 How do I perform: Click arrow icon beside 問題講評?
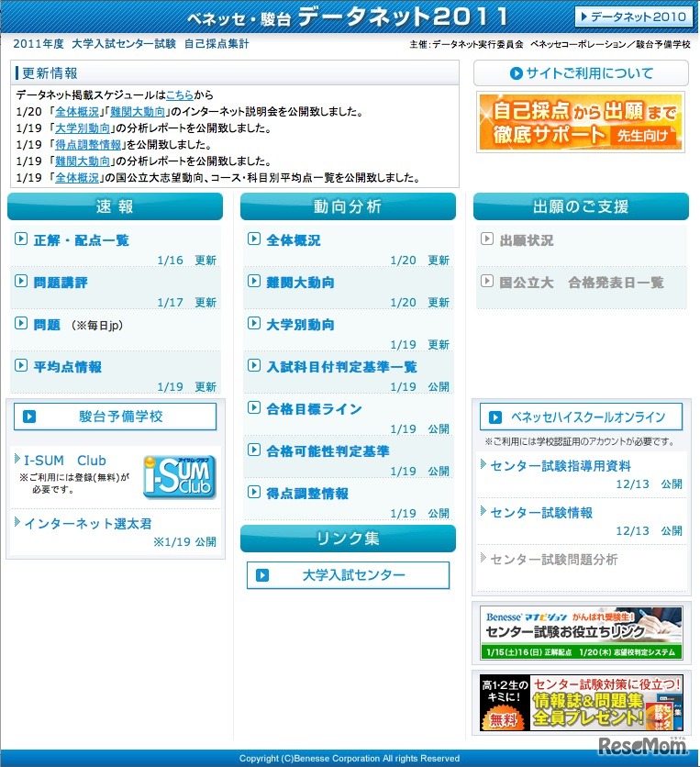click(x=20, y=282)
